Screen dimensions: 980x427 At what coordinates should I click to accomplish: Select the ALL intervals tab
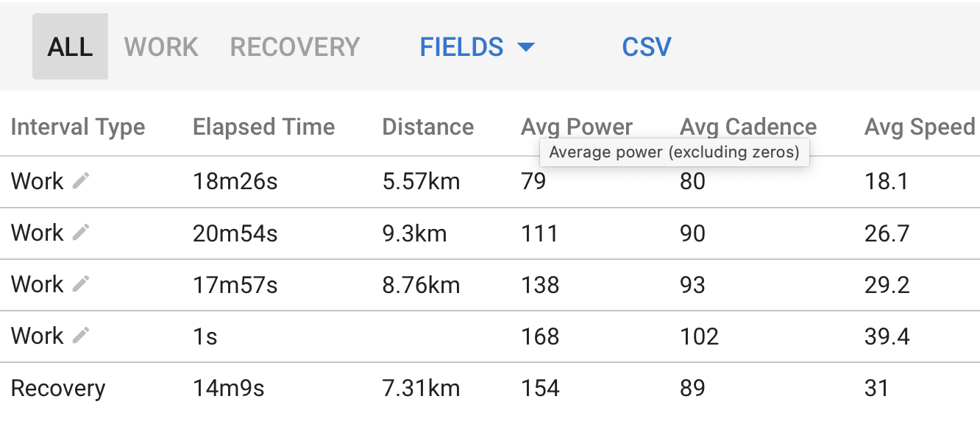pos(70,46)
